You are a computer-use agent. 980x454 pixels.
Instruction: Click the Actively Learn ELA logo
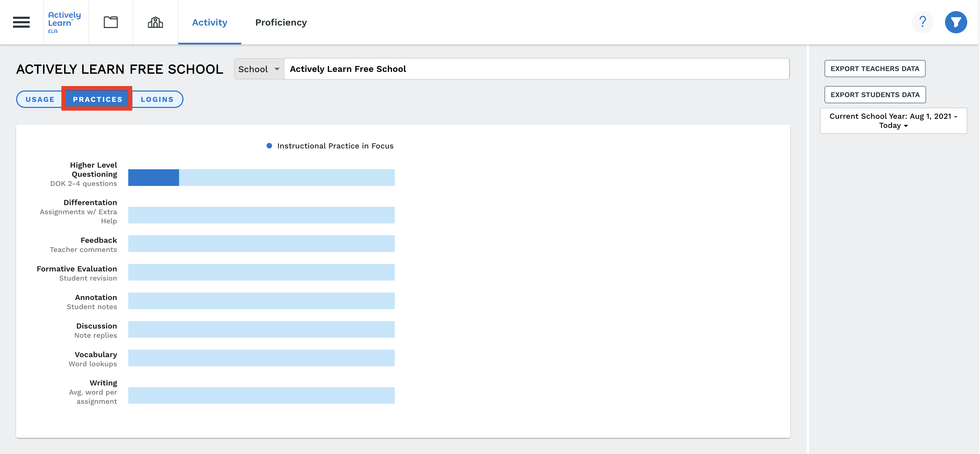(64, 22)
